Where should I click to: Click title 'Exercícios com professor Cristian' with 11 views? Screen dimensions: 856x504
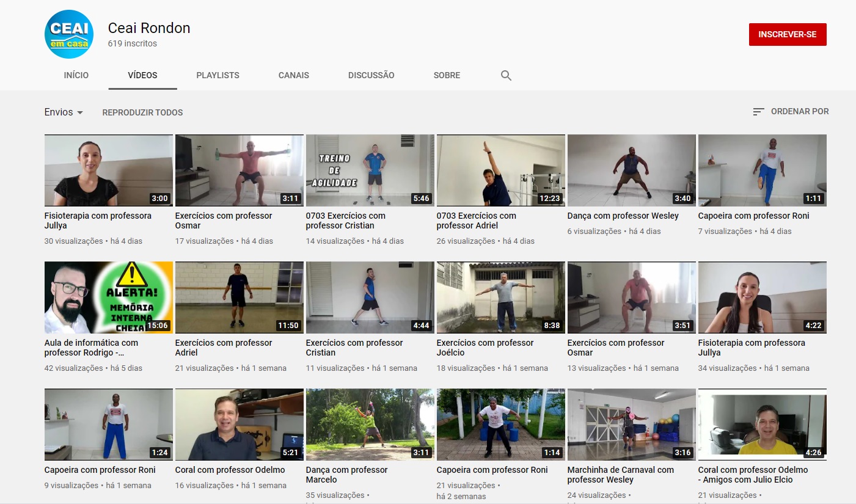(x=354, y=348)
